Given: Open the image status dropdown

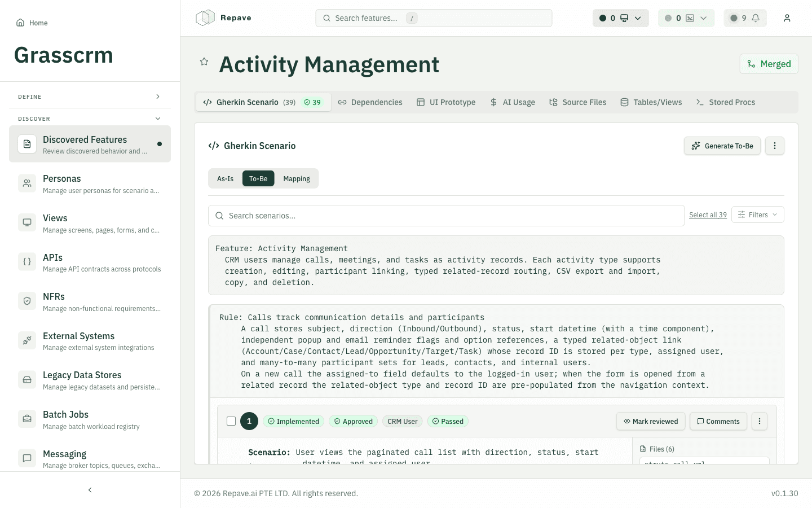Looking at the screenshot, I should [686, 18].
